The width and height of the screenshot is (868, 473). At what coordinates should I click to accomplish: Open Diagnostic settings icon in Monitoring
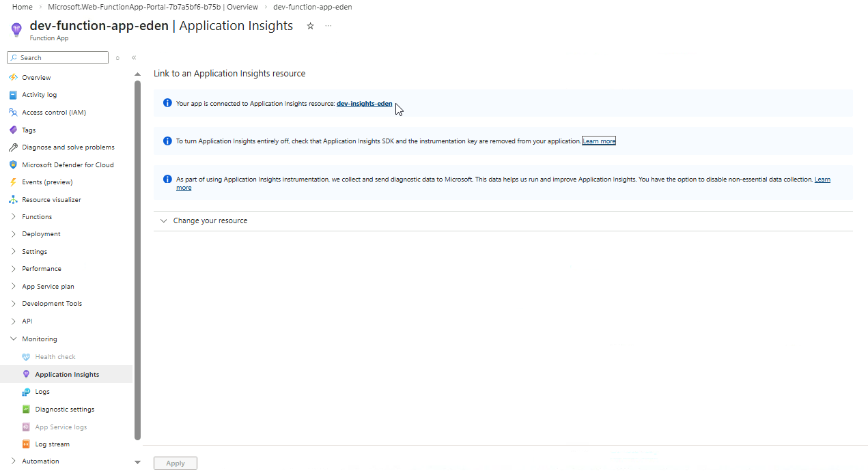(26, 410)
